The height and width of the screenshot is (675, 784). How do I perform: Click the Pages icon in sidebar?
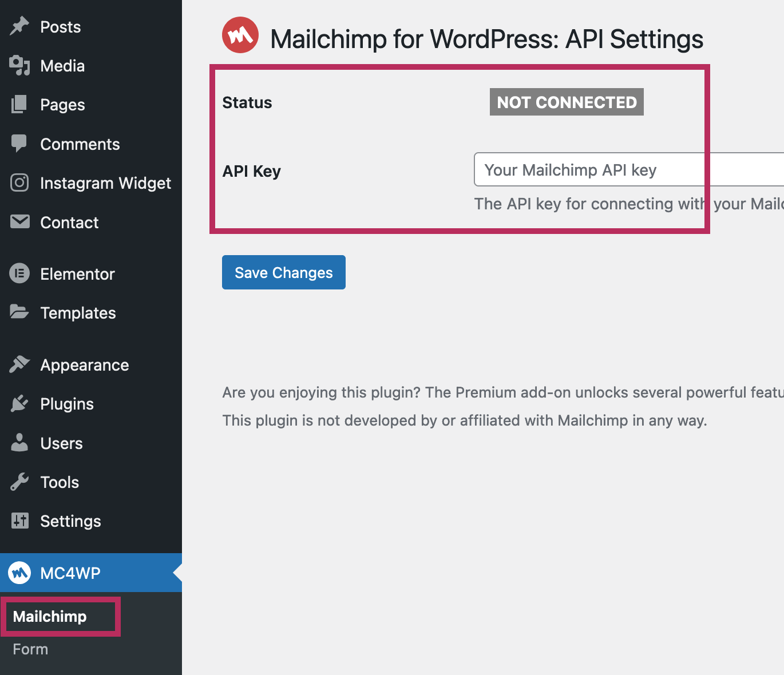tap(19, 105)
